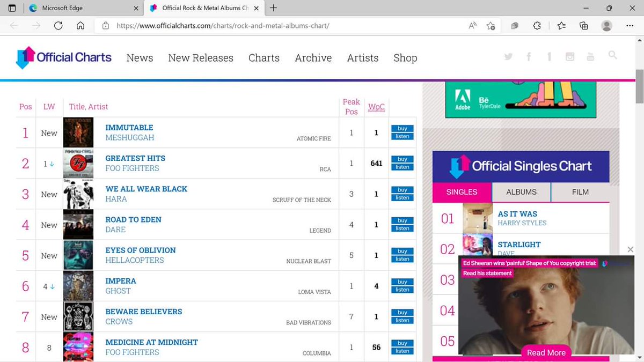644x362 pixels.
Task: Click the WoC column header
Action: (376, 107)
